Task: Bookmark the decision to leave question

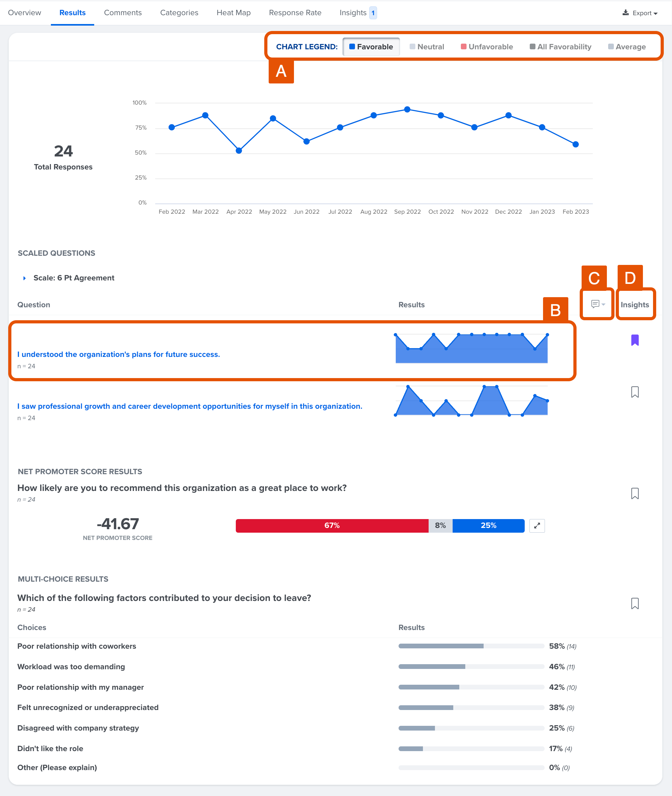Action: (635, 603)
